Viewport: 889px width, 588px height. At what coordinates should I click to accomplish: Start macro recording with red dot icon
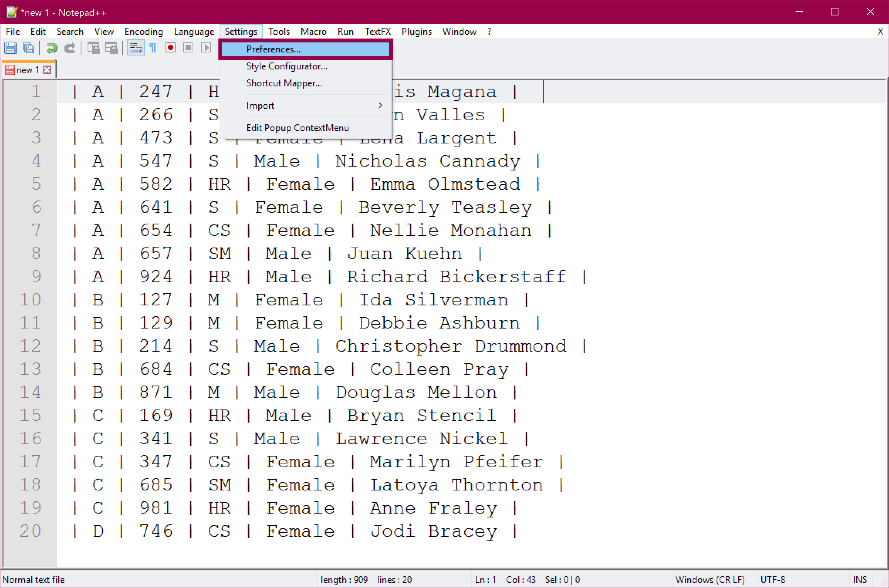pos(170,47)
